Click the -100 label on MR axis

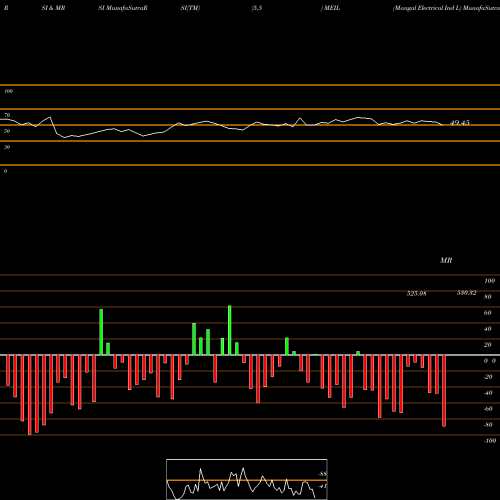490,441
